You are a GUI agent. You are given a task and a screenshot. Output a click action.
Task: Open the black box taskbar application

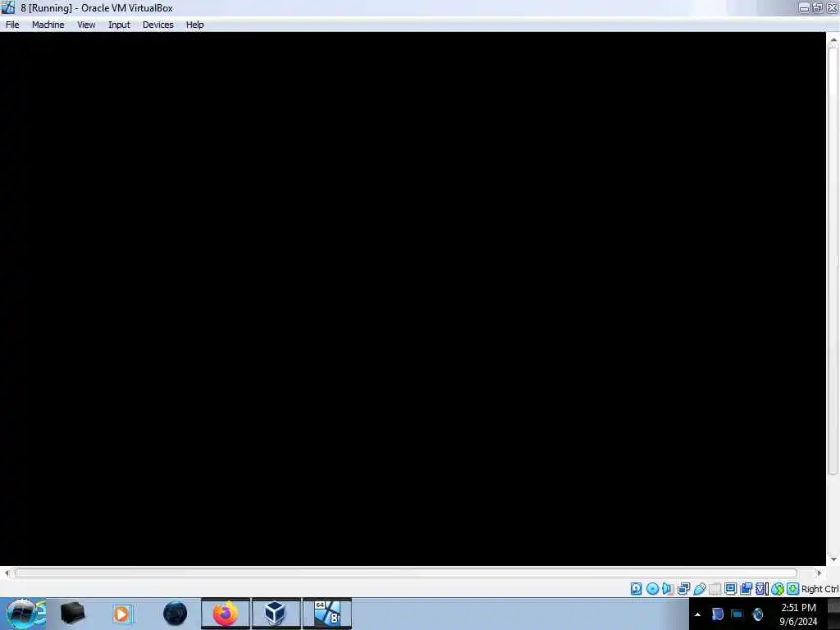click(73, 614)
